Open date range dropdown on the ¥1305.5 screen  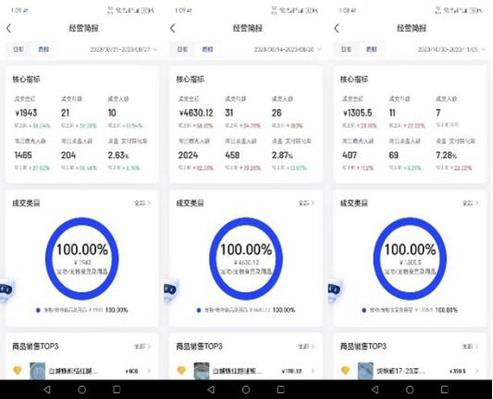coord(451,50)
